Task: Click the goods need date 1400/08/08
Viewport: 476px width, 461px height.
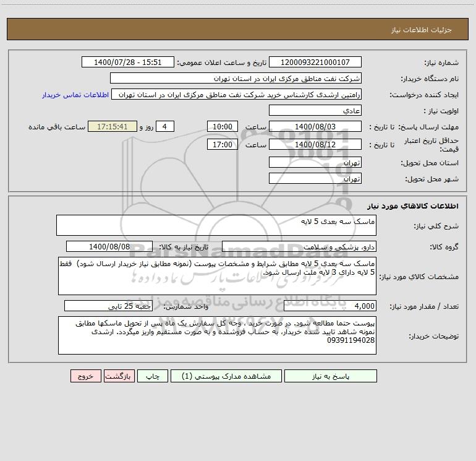Action: click(x=109, y=246)
